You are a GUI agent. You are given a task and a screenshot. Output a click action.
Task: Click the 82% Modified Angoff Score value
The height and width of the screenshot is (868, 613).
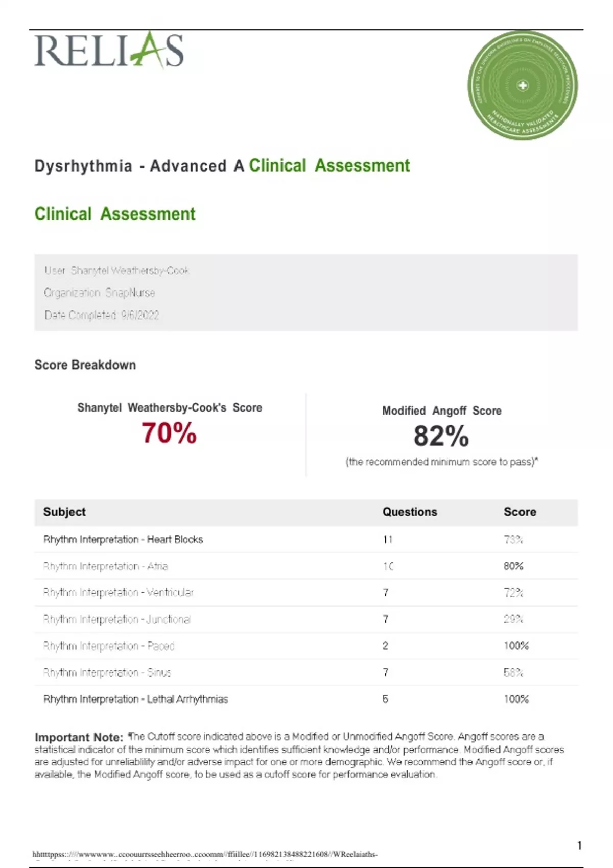click(441, 436)
